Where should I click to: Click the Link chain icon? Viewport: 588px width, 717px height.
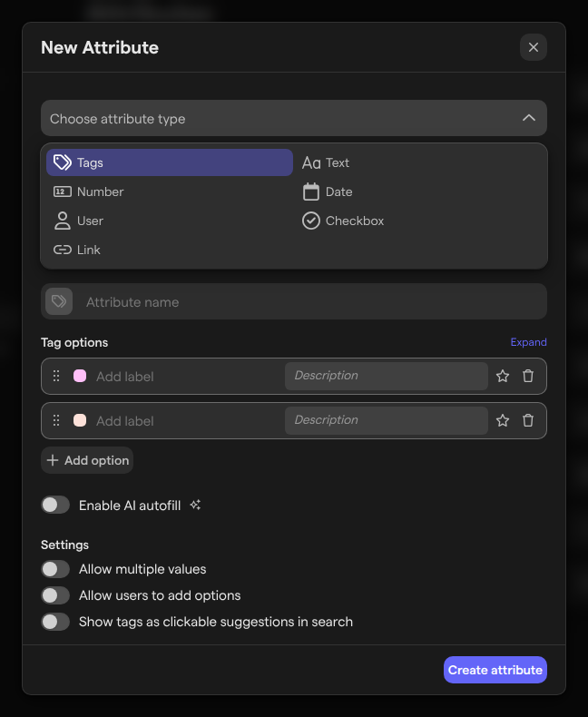click(x=63, y=250)
